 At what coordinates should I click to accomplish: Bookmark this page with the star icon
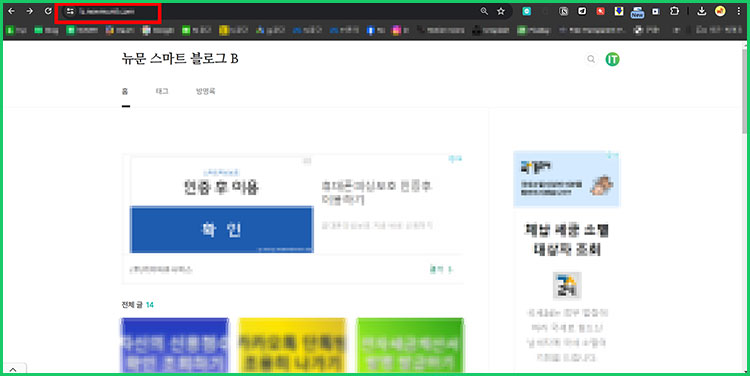point(501,11)
